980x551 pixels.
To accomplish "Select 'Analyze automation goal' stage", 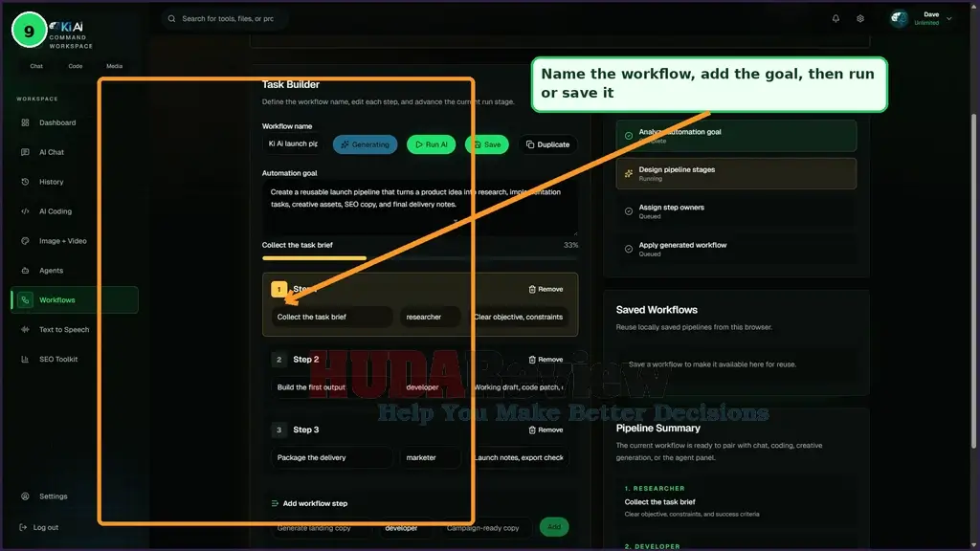I will pos(736,136).
